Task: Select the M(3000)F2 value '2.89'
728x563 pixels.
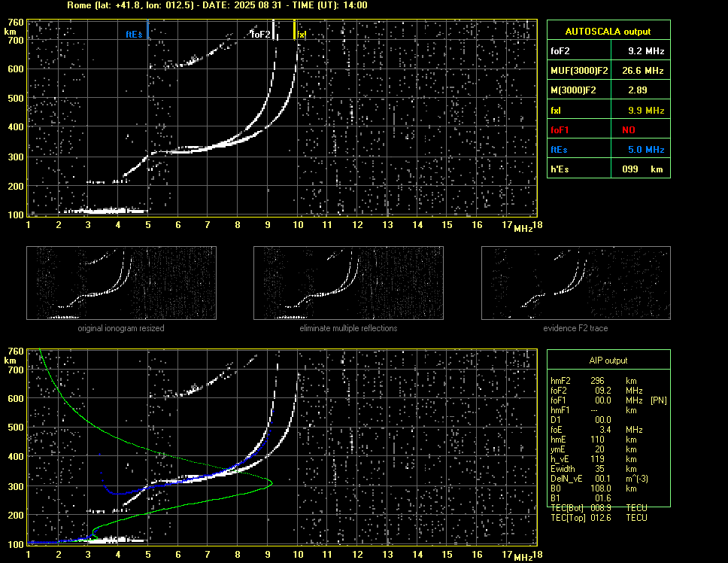Action: pyautogui.click(x=638, y=90)
